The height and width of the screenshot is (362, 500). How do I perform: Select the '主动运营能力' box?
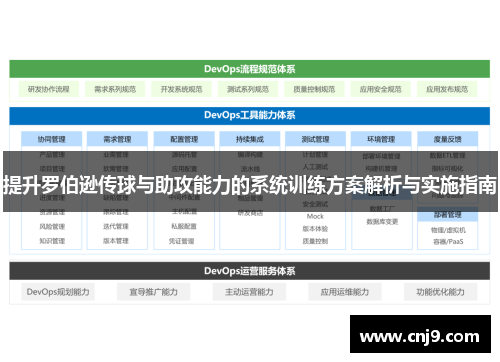click(249, 292)
